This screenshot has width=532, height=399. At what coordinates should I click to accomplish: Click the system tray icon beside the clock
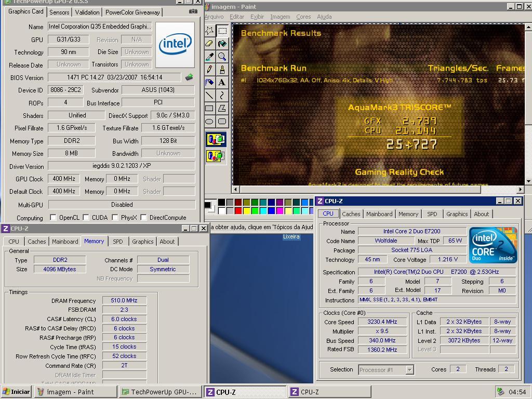pyautogui.click(x=500, y=392)
